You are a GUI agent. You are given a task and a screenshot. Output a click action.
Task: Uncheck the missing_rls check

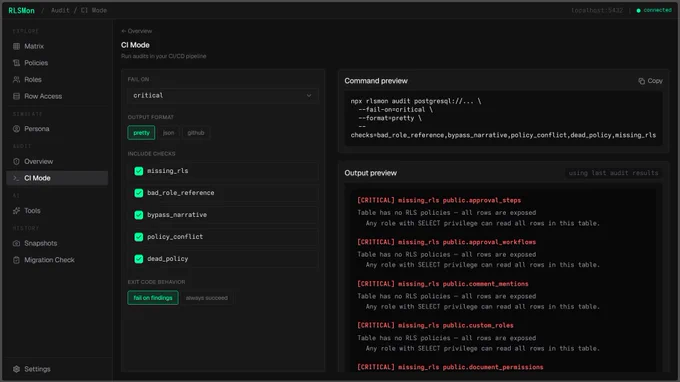click(139, 171)
